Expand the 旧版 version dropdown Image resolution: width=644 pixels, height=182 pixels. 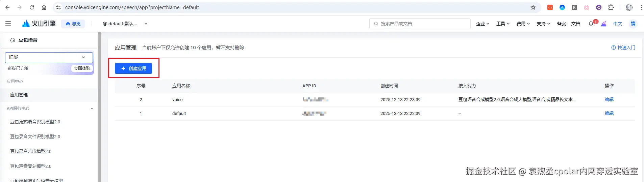point(49,57)
